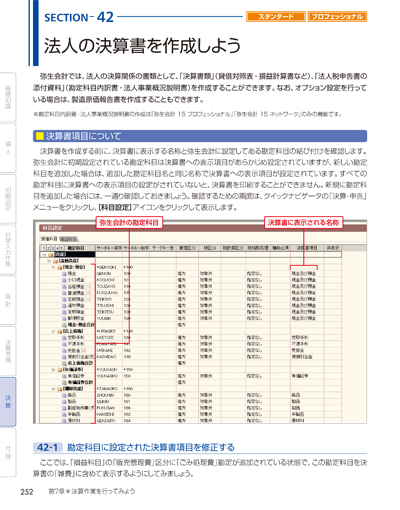The image size is (400, 510).
Task: Click the account icon beside 小口現金
Action: tap(64, 280)
